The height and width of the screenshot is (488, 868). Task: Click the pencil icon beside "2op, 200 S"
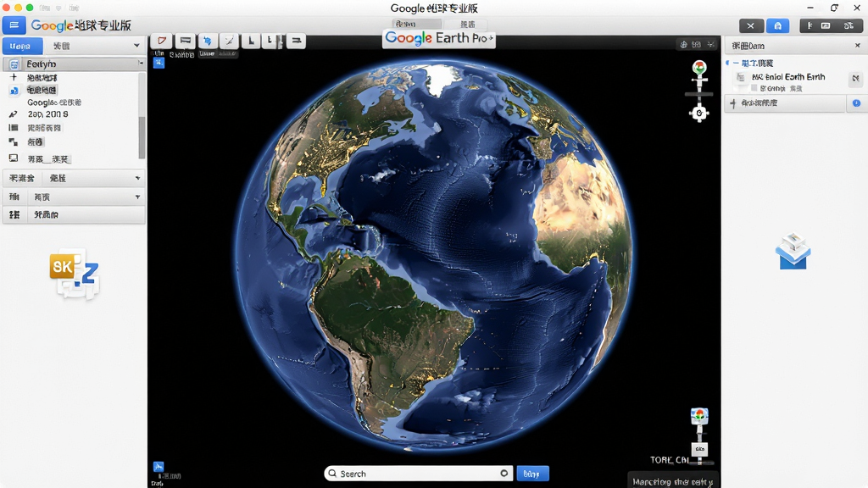(14, 114)
